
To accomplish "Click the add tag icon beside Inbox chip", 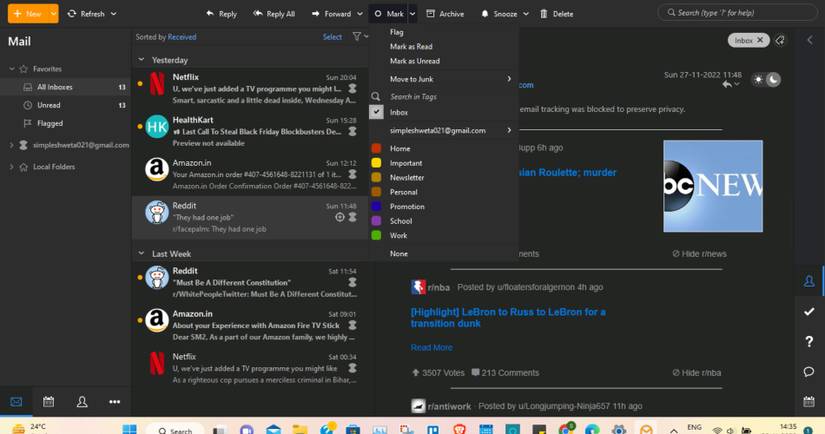I will (780, 41).
